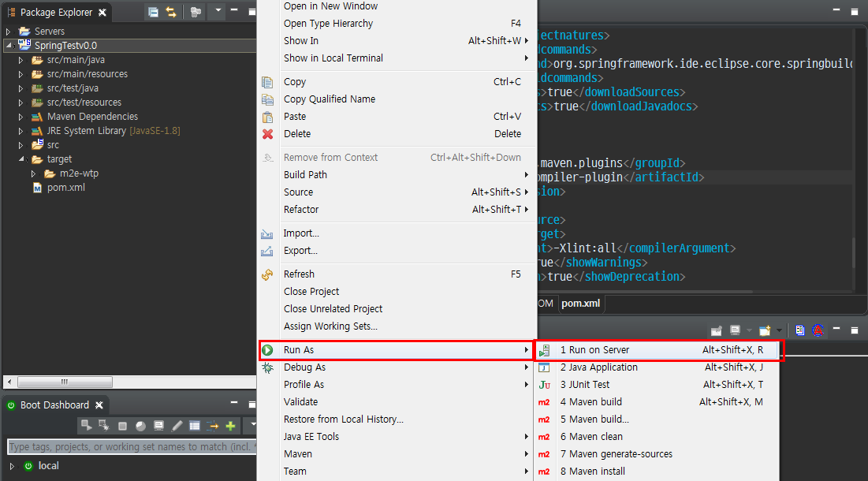Image resolution: width=868 pixels, height=481 pixels.
Task: Open Package Explorer view menu arrow
Action: [x=218, y=10]
